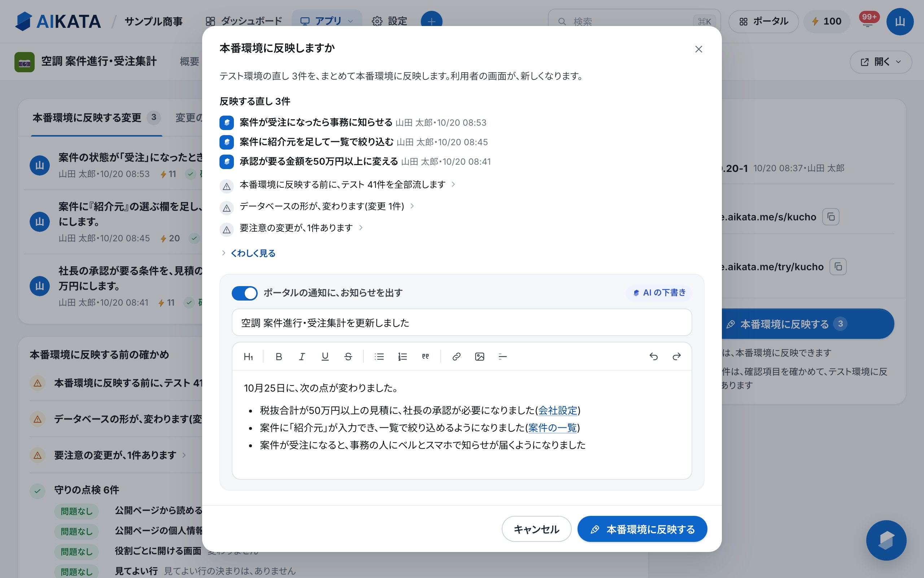Expand the 要注意の変更が、1件あります row in dialog
This screenshot has width=924, height=578.
pos(301,229)
